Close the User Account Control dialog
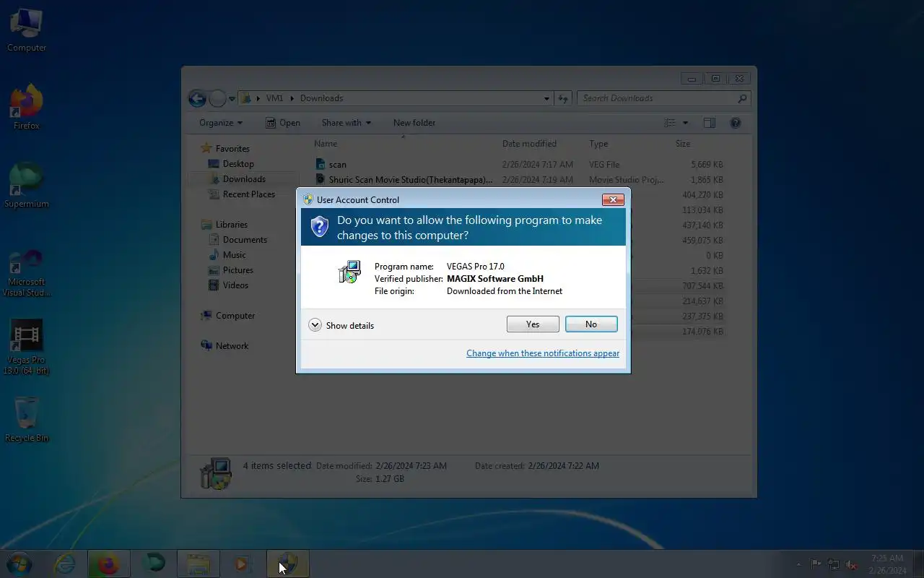Screen dimensions: 924x578 tap(613, 199)
